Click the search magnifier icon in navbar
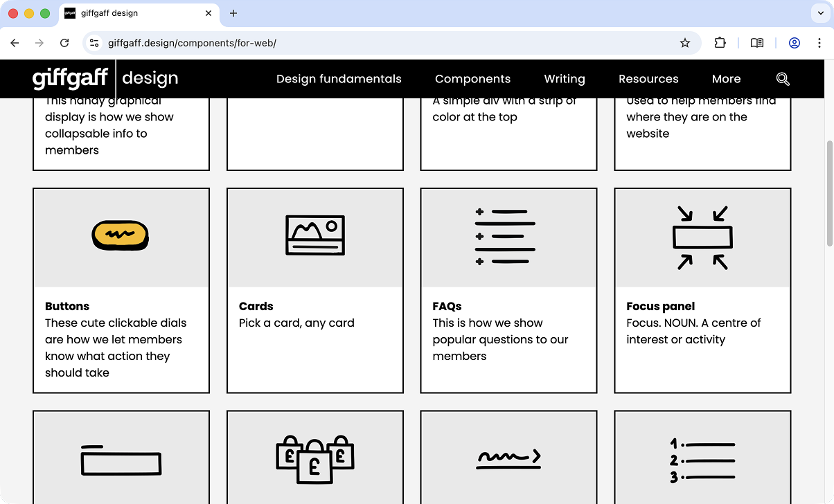 tap(783, 79)
